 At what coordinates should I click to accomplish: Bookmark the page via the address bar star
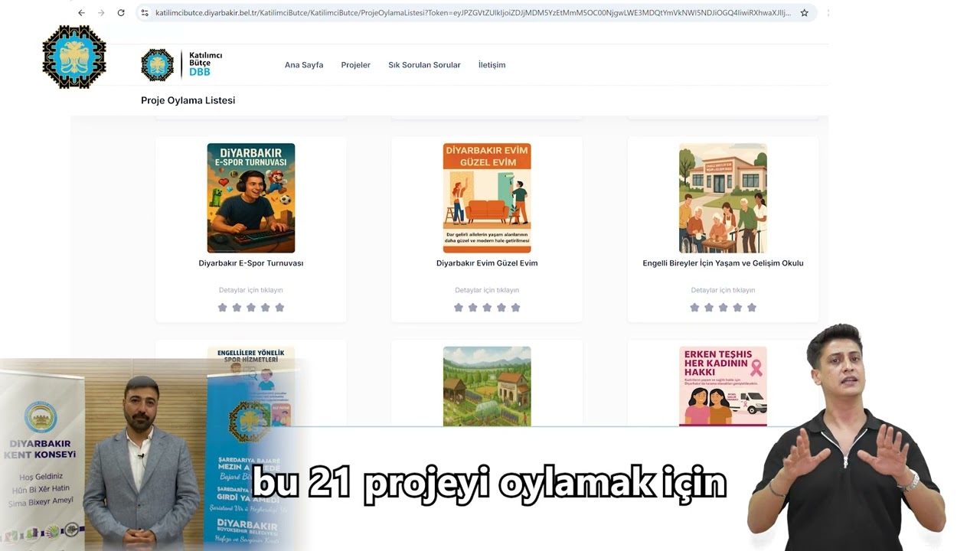(x=804, y=12)
